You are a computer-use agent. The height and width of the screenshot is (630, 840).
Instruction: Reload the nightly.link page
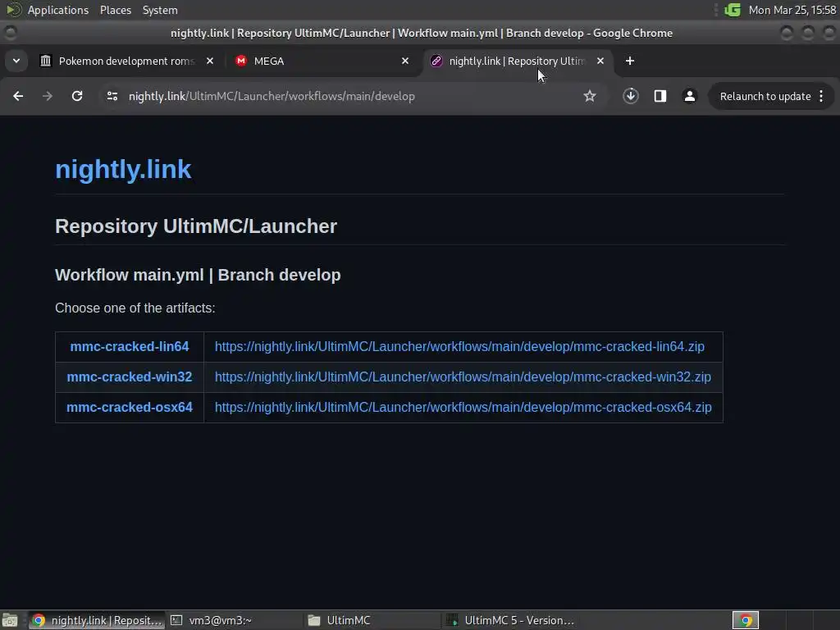point(77,96)
